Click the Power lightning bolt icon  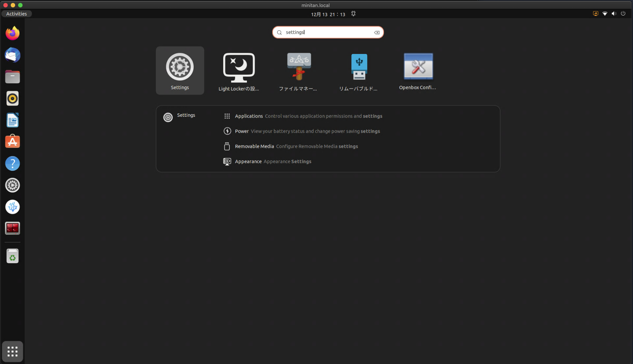[227, 131]
